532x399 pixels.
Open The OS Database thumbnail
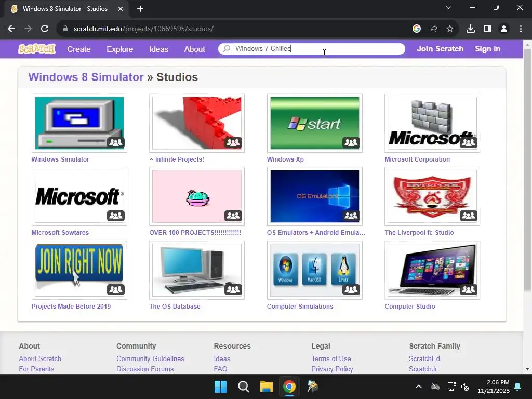tap(197, 270)
